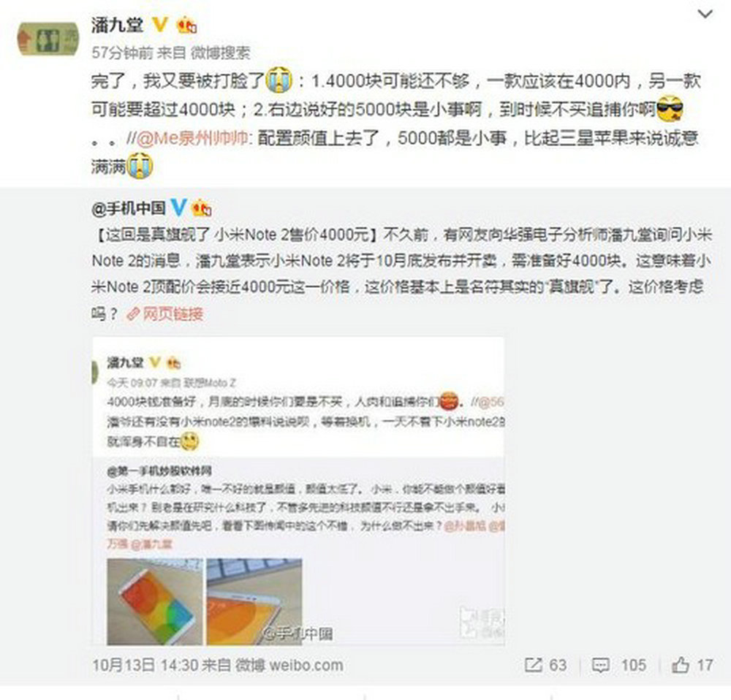Click the membership badge next to 手机中国
731x700 pixels.
point(202,208)
